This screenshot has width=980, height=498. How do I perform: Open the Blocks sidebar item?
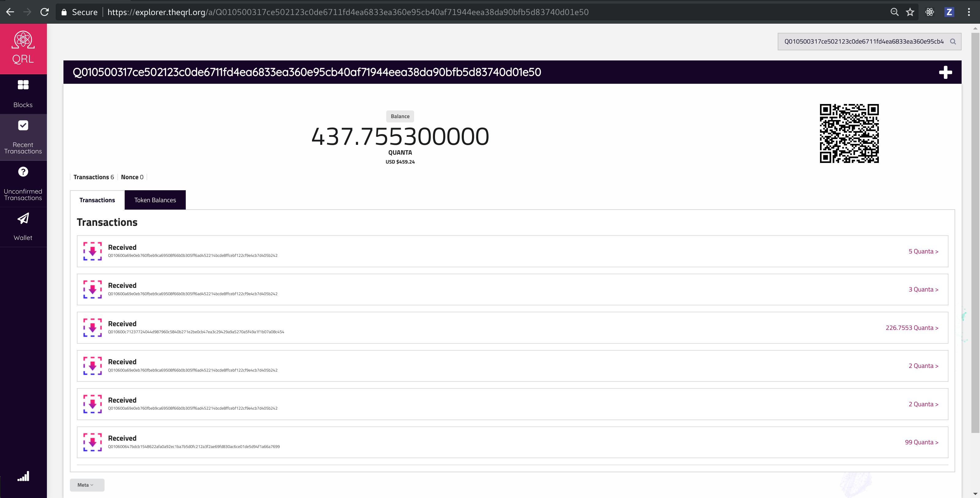coord(23,94)
